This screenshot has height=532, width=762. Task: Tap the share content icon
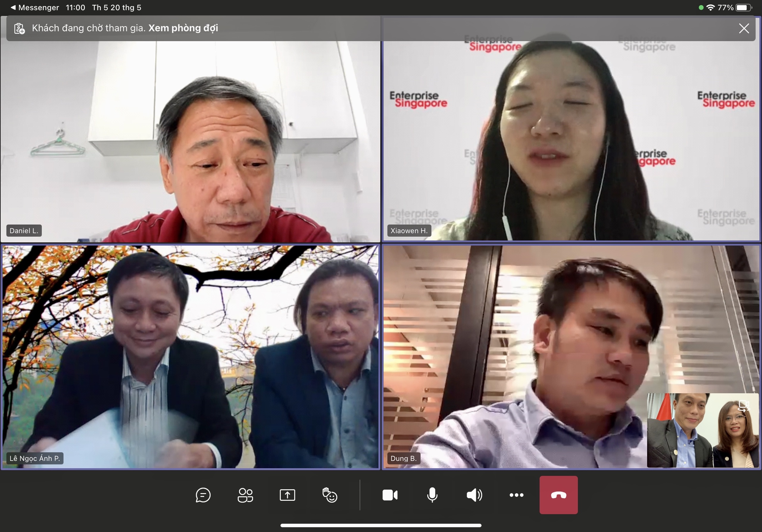click(288, 495)
